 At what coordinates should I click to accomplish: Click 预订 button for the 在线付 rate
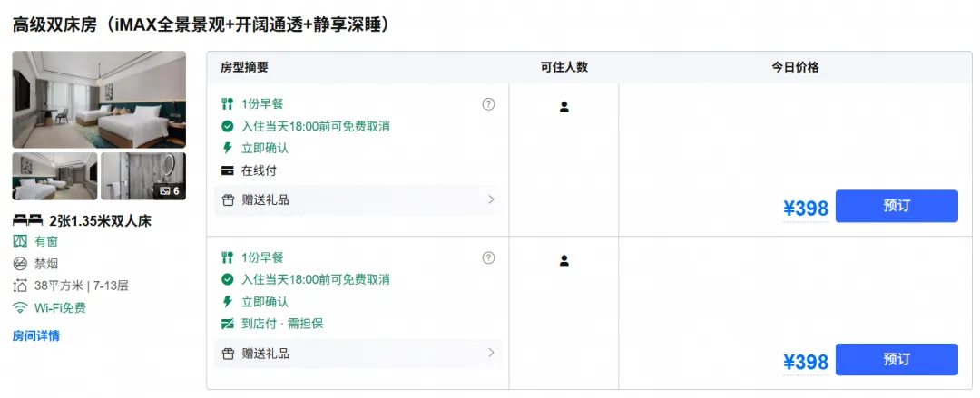coord(897,206)
